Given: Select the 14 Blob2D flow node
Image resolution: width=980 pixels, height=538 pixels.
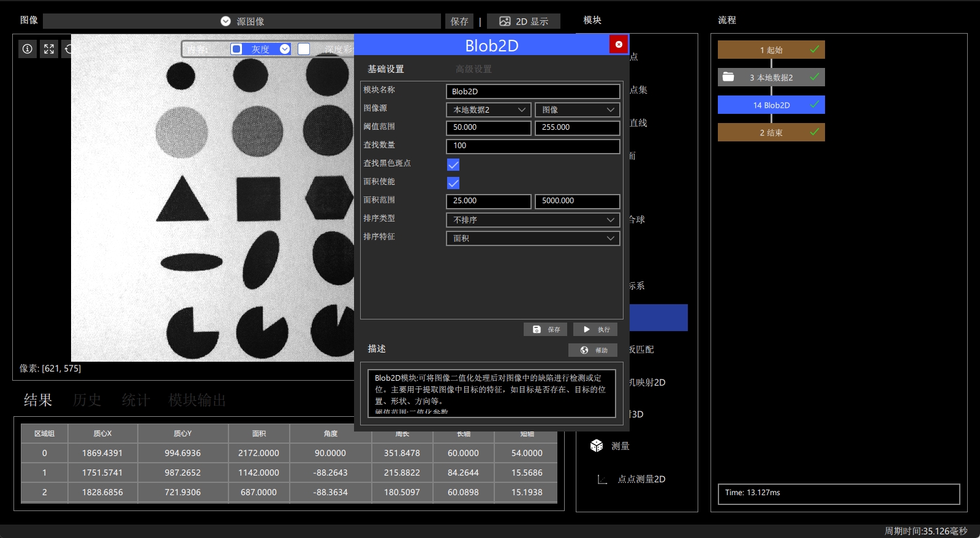Looking at the screenshot, I should point(771,105).
